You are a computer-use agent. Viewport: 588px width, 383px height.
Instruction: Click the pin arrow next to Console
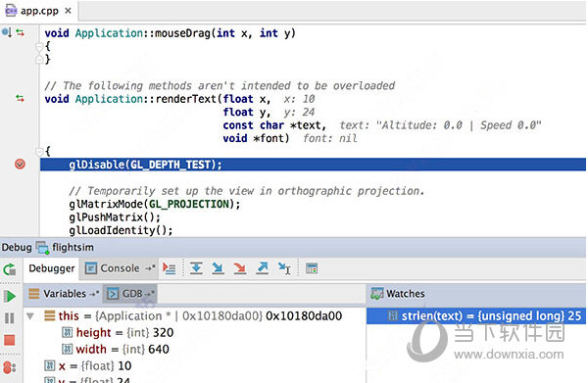[x=150, y=268]
